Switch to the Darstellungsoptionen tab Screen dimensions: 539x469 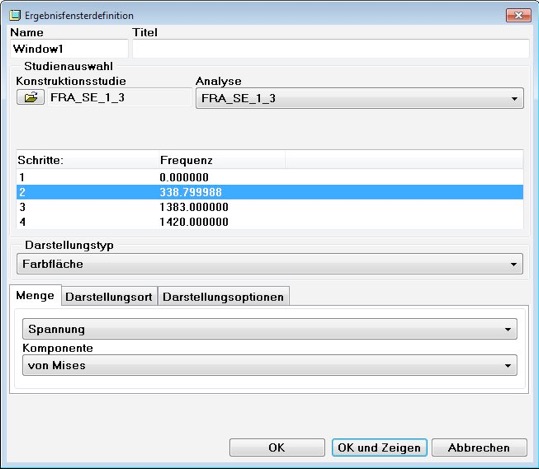223,297
